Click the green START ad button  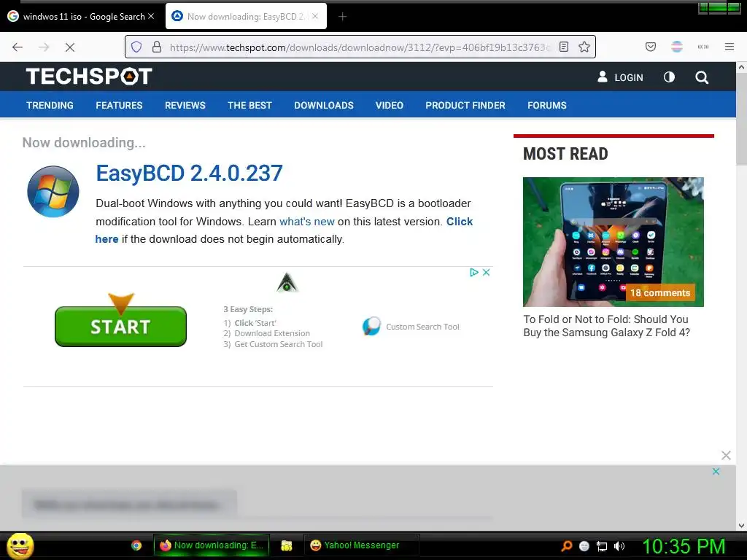pyautogui.click(x=120, y=326)
